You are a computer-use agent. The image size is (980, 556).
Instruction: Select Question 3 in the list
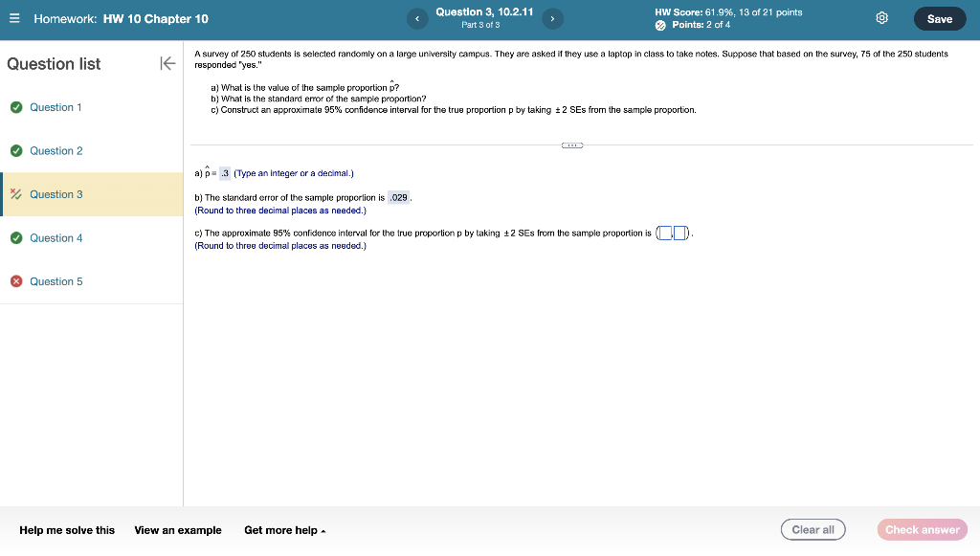[93, 194]
